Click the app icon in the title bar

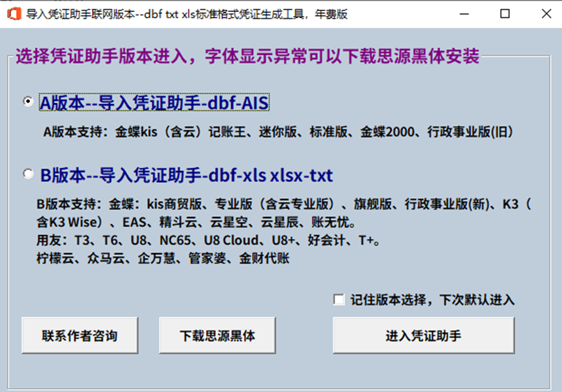[14, 14]
